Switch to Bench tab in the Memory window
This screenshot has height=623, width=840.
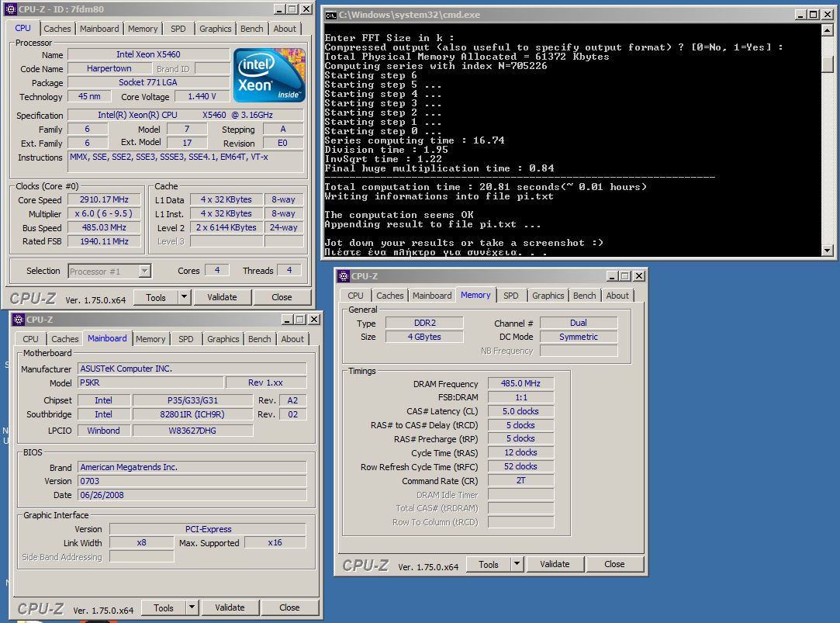[585, 296]
